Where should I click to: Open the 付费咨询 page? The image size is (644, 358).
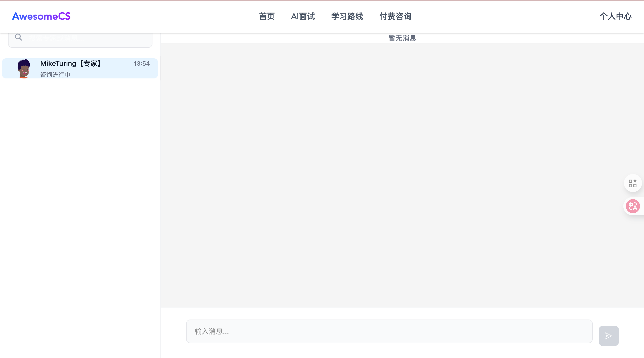[395, 16]
